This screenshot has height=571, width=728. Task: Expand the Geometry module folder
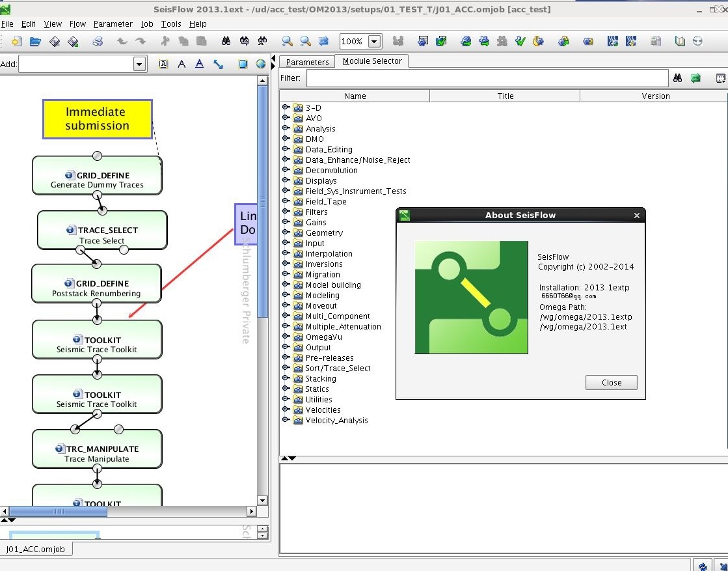click(x=286, y=232)
